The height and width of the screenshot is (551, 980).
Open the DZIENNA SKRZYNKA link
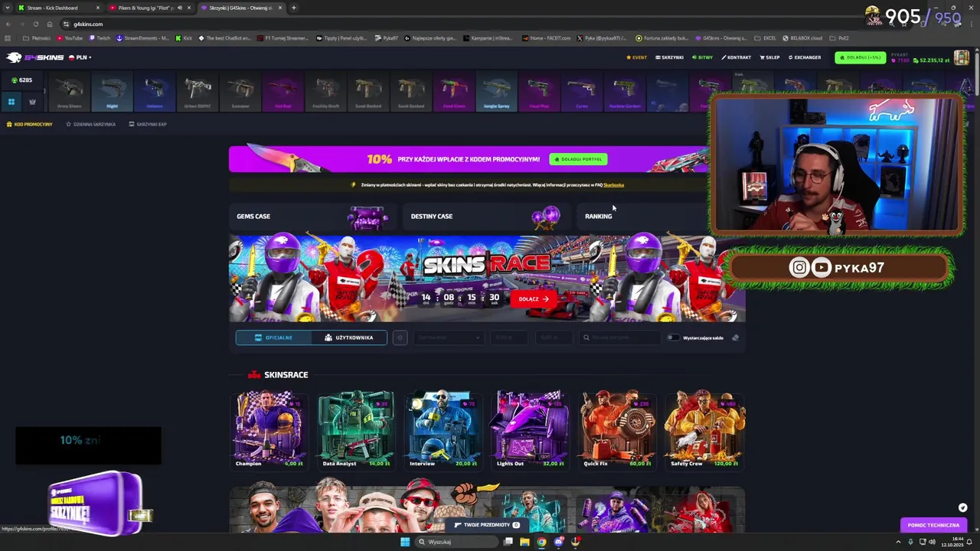pyautogui.click(x=90, y=124)
